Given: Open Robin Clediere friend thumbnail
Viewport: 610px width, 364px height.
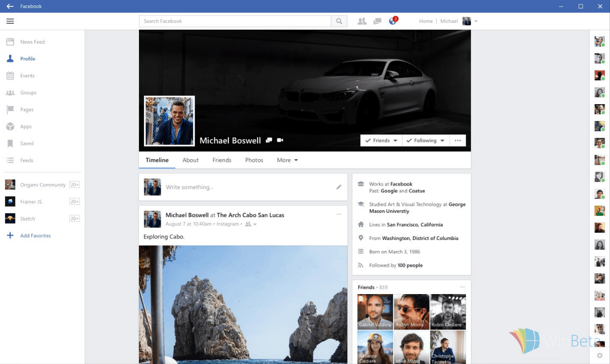Looking at the screenshot, I should click(448, 312).
